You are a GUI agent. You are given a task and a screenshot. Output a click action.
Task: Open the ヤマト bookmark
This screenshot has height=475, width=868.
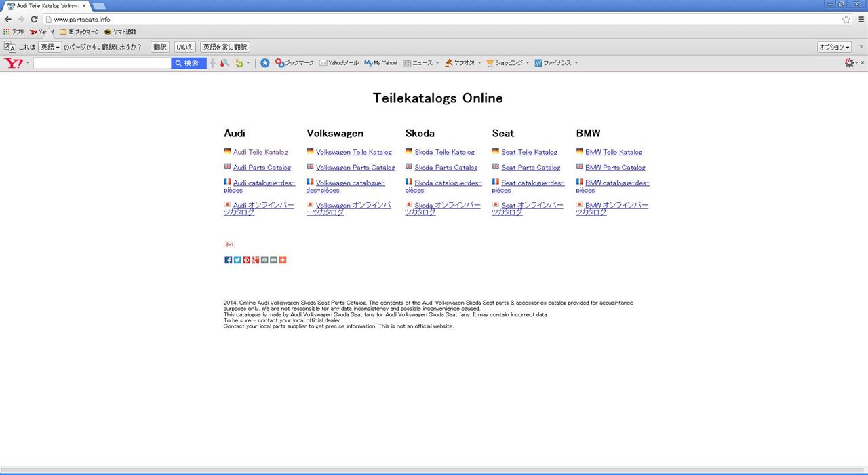click(x=120, y=32)
